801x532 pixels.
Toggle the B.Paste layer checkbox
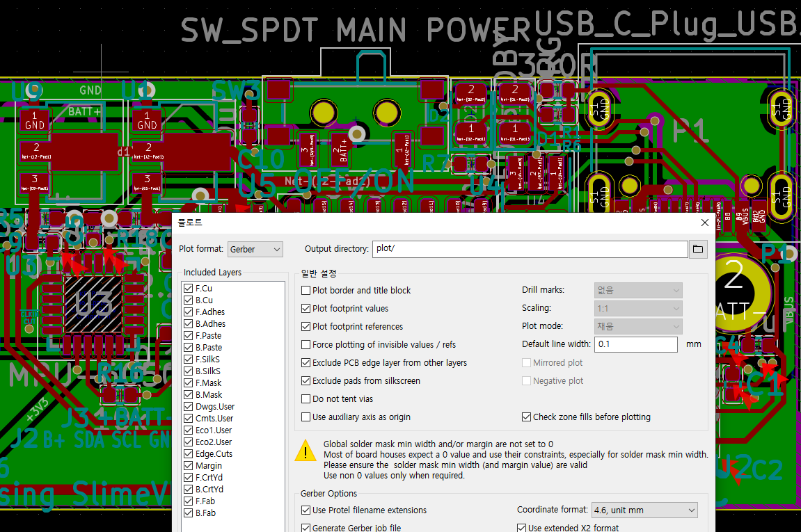click(188, 347)
